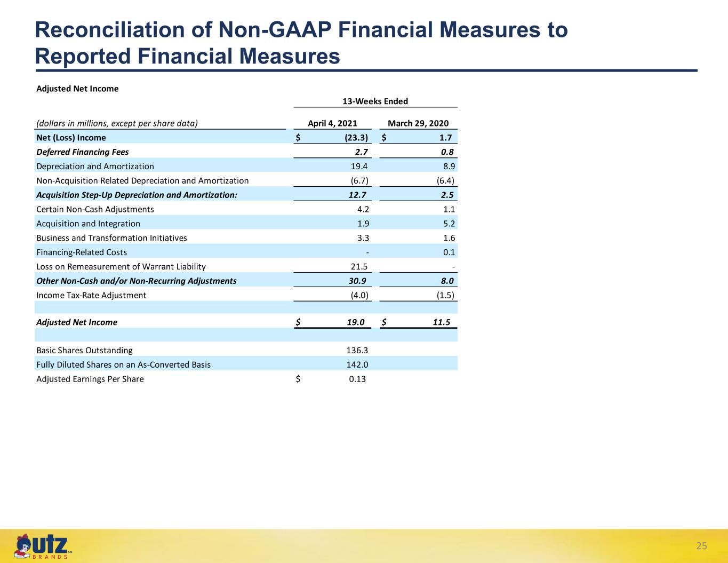
Task: Select the March 29, 2020 column header
Action: click(418, 123)
